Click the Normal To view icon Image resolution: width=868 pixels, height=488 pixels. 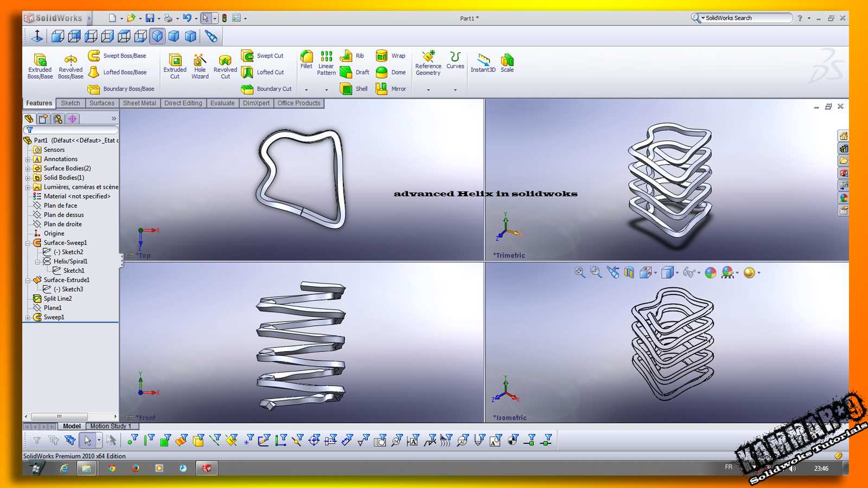(x=37, y=36)
